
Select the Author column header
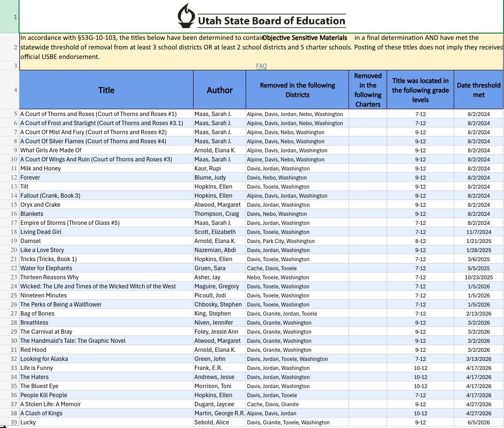point(219,90)
